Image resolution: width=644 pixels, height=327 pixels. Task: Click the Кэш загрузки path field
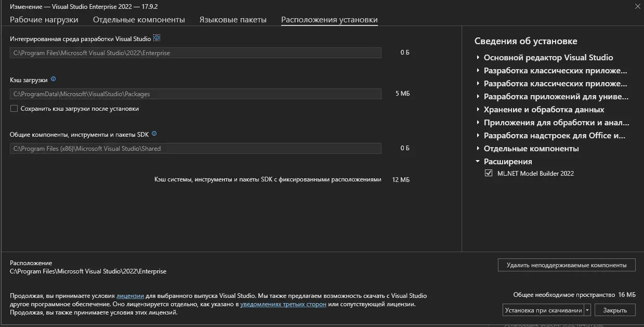click(196, 94)
